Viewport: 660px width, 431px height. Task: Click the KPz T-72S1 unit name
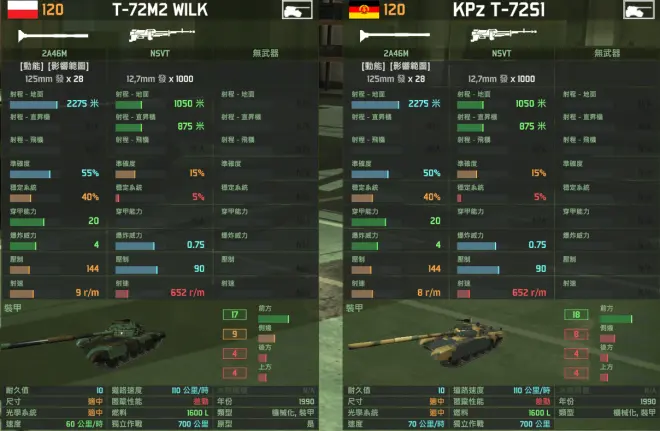click(499, 10)
